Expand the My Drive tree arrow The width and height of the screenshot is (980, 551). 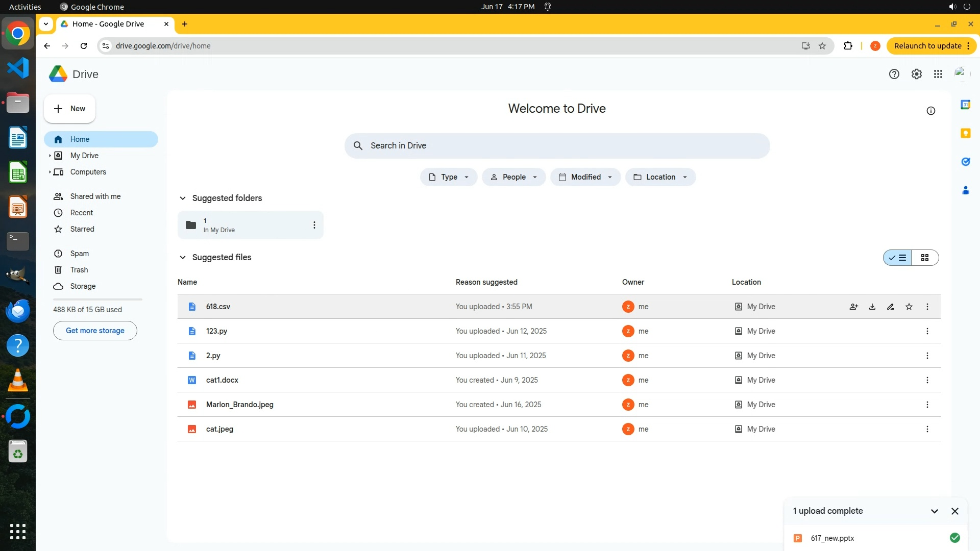click(x=50, y=156)
